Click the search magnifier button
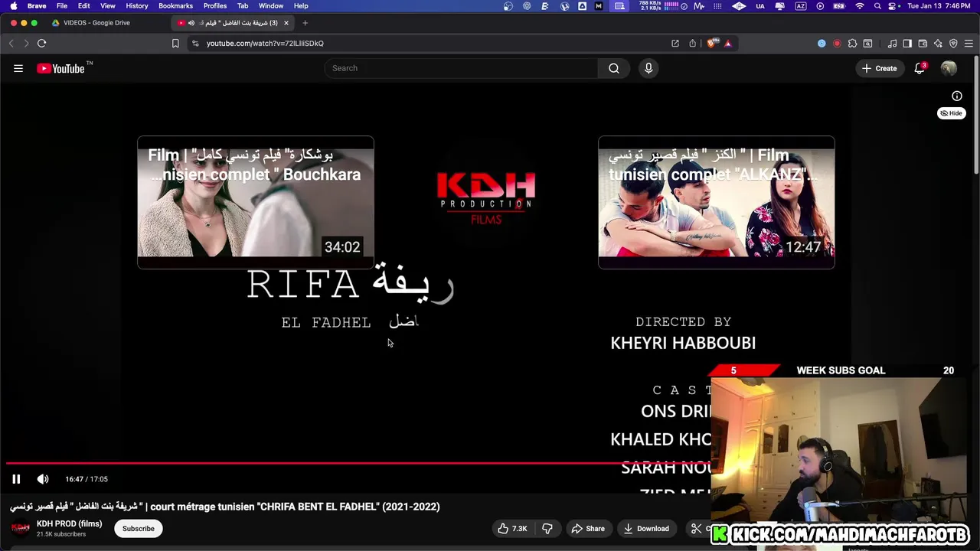Screen dimensions: 980x551 (x=614, y=68)
